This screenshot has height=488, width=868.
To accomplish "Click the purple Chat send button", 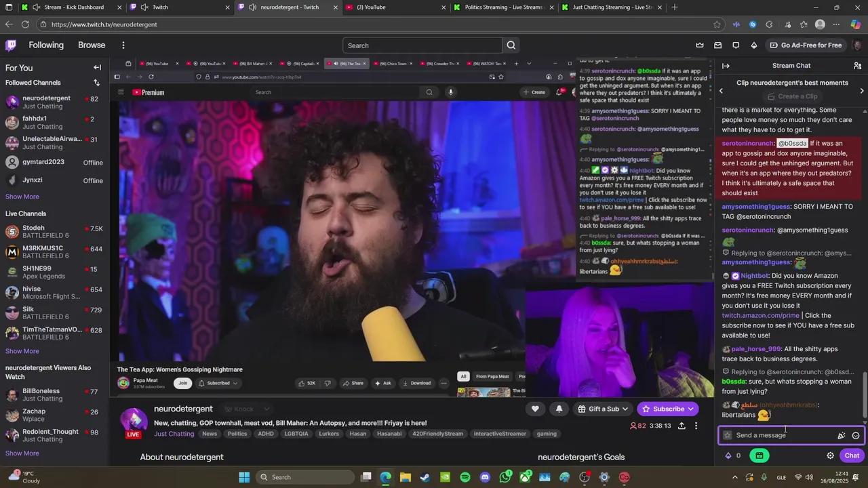I will pos(852,455).
